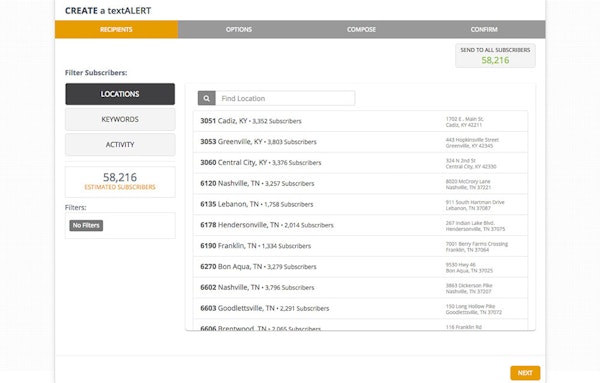Screen dimensions: 600x383
Task: Open the Compose step tab
Action: (x=361, y=29)
